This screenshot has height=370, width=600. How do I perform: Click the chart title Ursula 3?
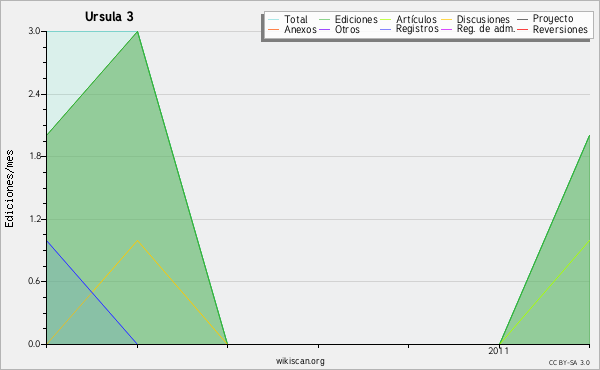[x=109, y=16]
